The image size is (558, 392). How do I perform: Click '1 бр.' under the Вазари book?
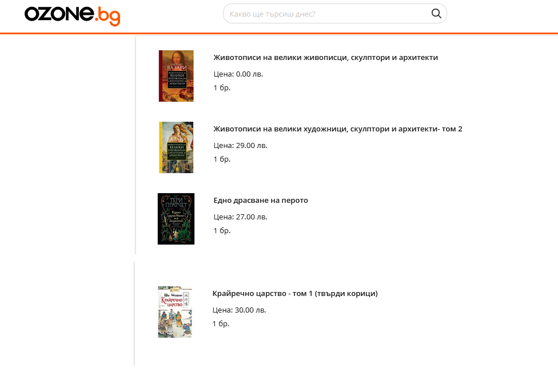(x=222, y=88)
